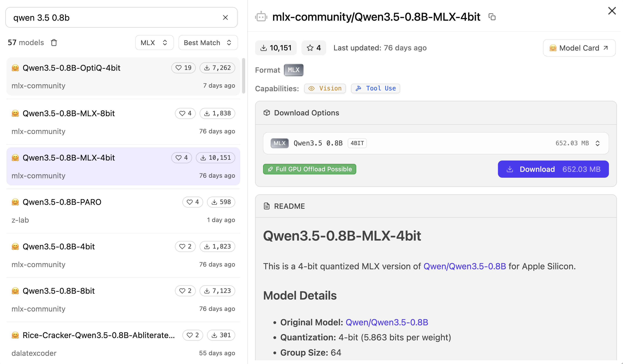Select Qwen3.5-0.8B-PARO model
Viewport: 623px width, 364px height.
pyautogui.click(x=123, y=211)
